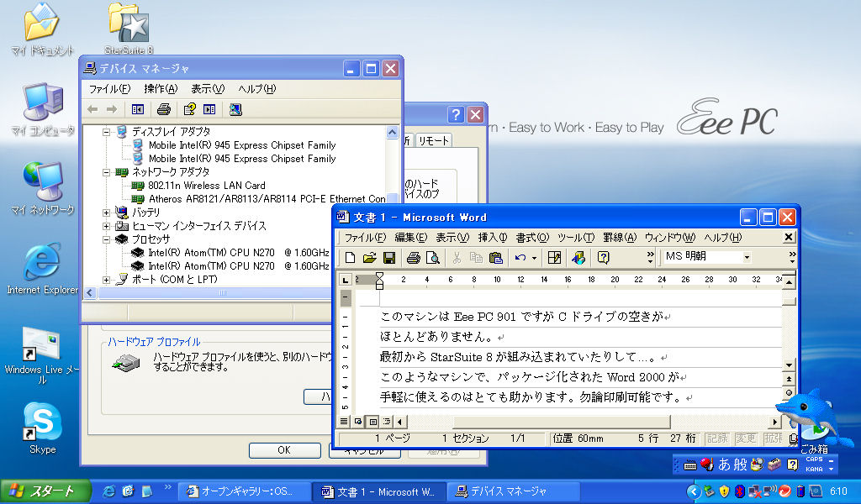Viewport: 861px width, 504px height.
Task: Create a new blank document in Word
Action: [x=350, y=257]
